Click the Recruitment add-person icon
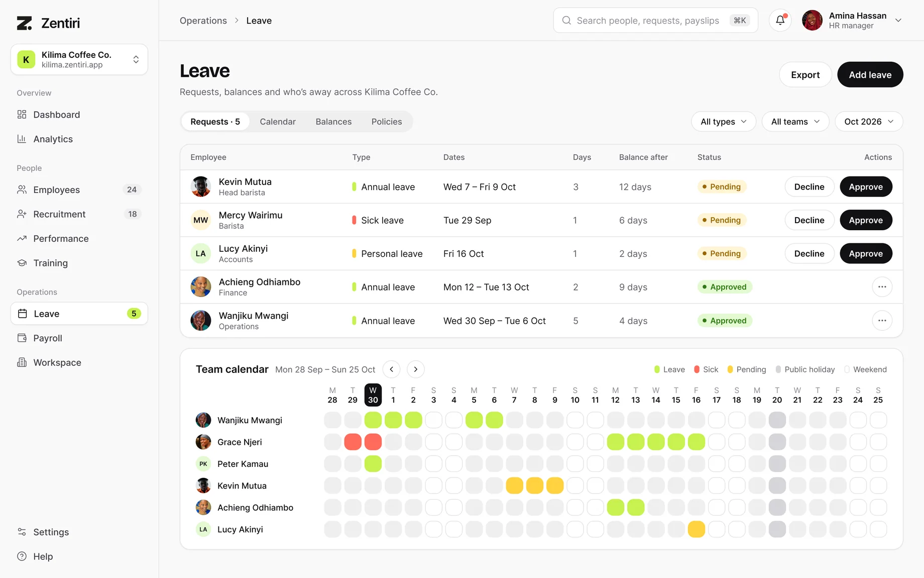Screen dimensions: 924x578 coord(22,214)
